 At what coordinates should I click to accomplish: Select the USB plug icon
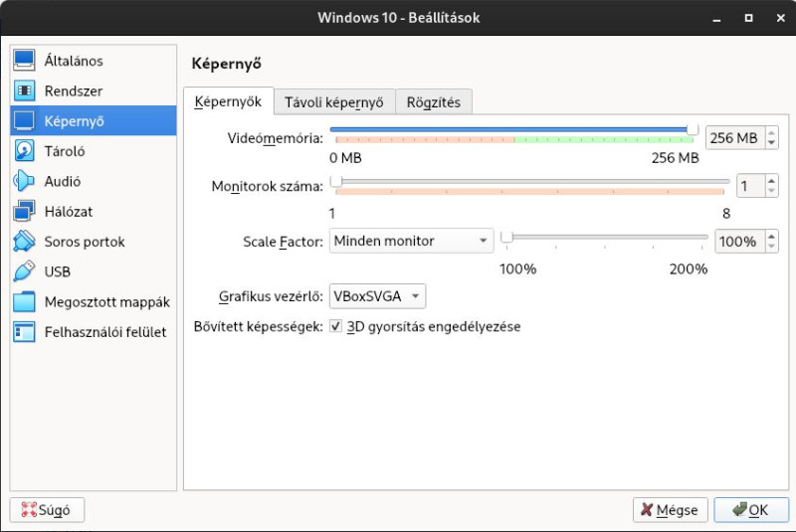pyautogui.click(x=24, y=271)
